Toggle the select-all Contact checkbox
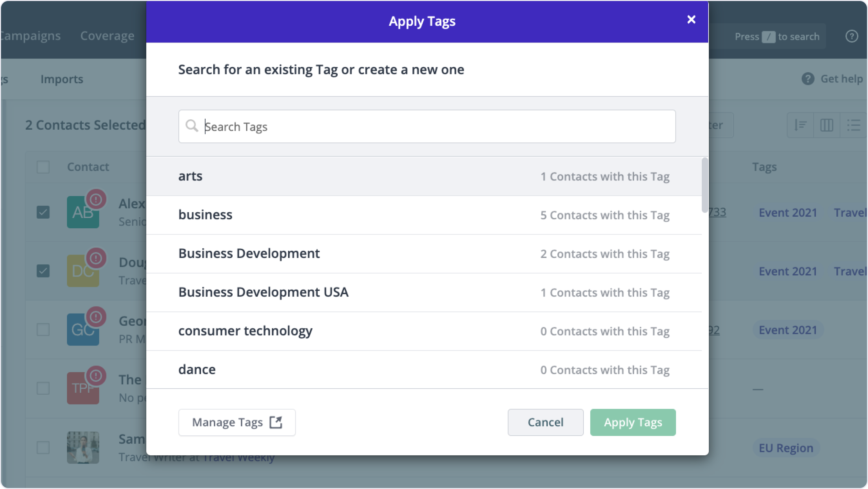Viewport: 868px width, 489px height. pos(43,167)
